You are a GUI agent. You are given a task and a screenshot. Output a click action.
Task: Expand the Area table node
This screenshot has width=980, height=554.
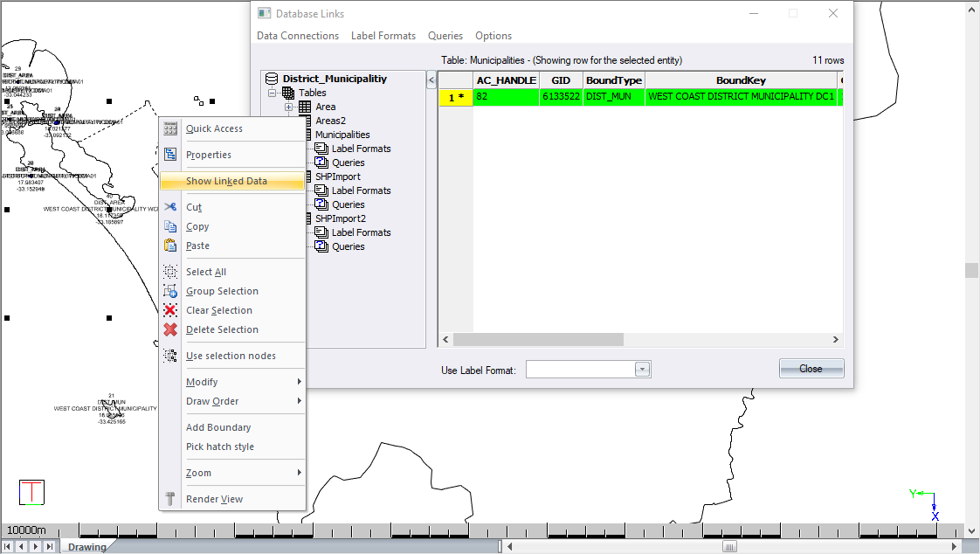click(288, 107)
